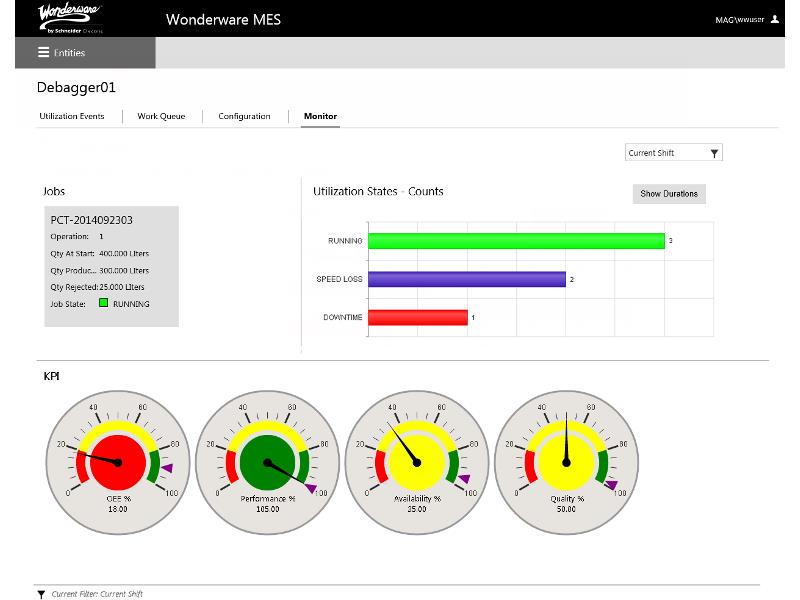Click the Show Durations button
Screen dimensions: 800x600
click(x=669, y=194)
